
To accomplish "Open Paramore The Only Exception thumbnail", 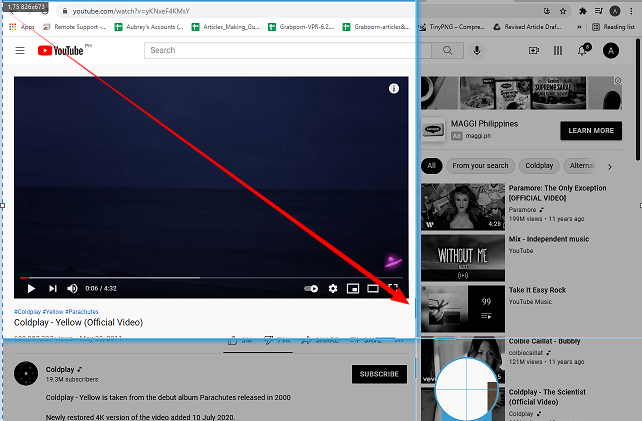I will [x=463, y=206].
